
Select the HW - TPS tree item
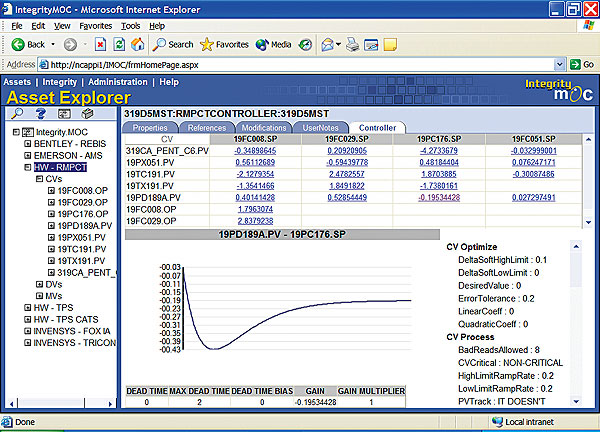pyautogui.click(x=53, y=308)
